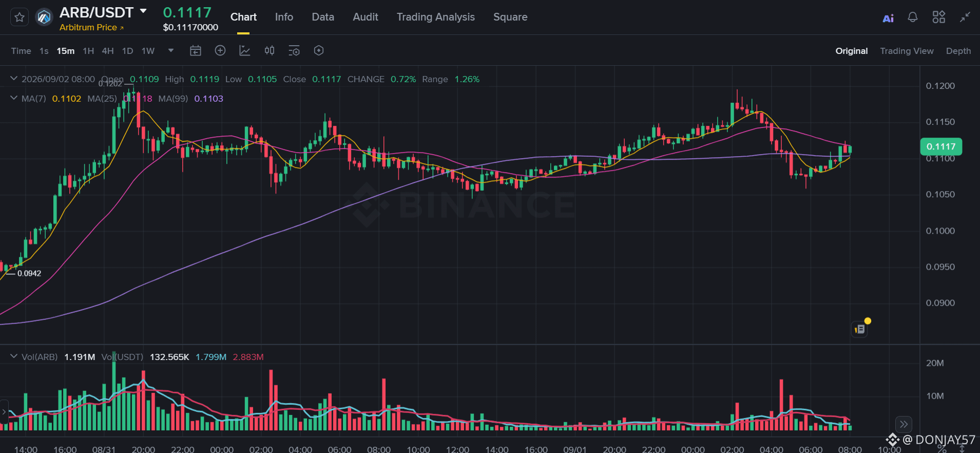Image resolution: width=980 pixels, height=453 pixels.
Task: Click the add indicator plus-circle icon
Action: [x=220, y=50]
